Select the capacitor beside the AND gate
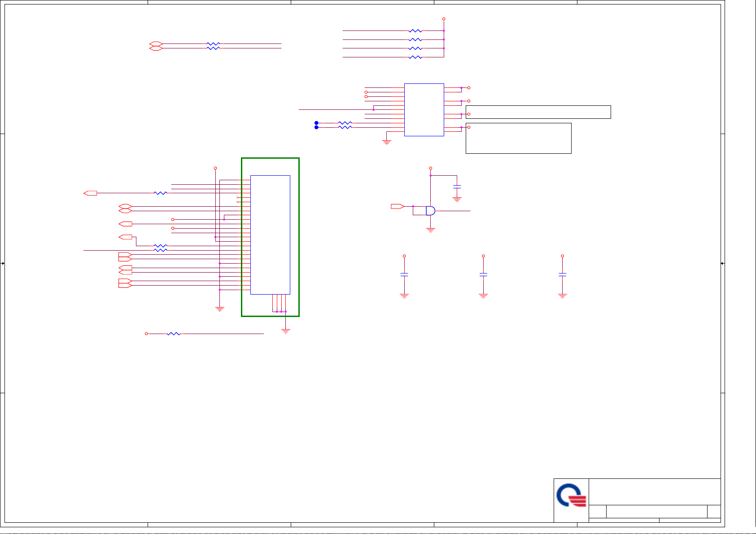Screen dimensions: 756x534 (x=457, y=186)
